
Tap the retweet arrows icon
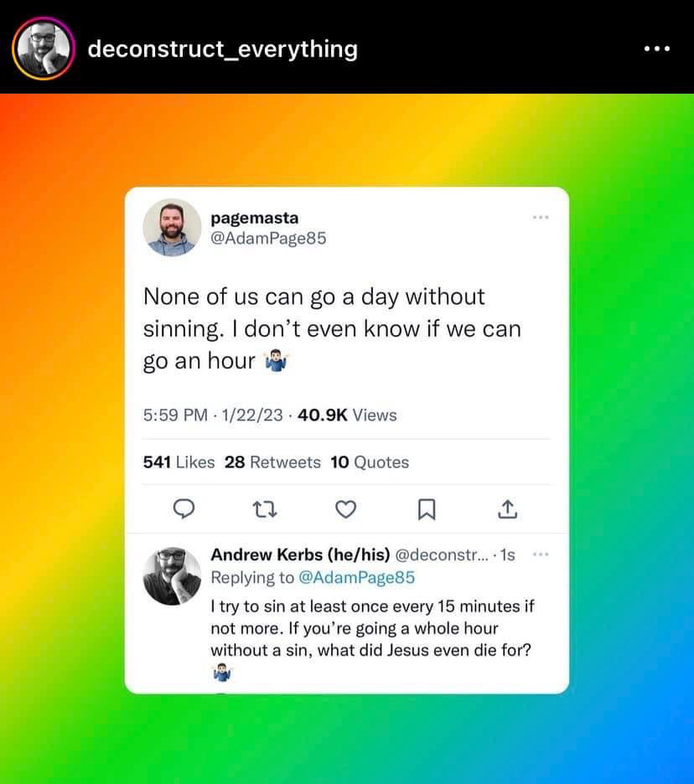[265, 509]
